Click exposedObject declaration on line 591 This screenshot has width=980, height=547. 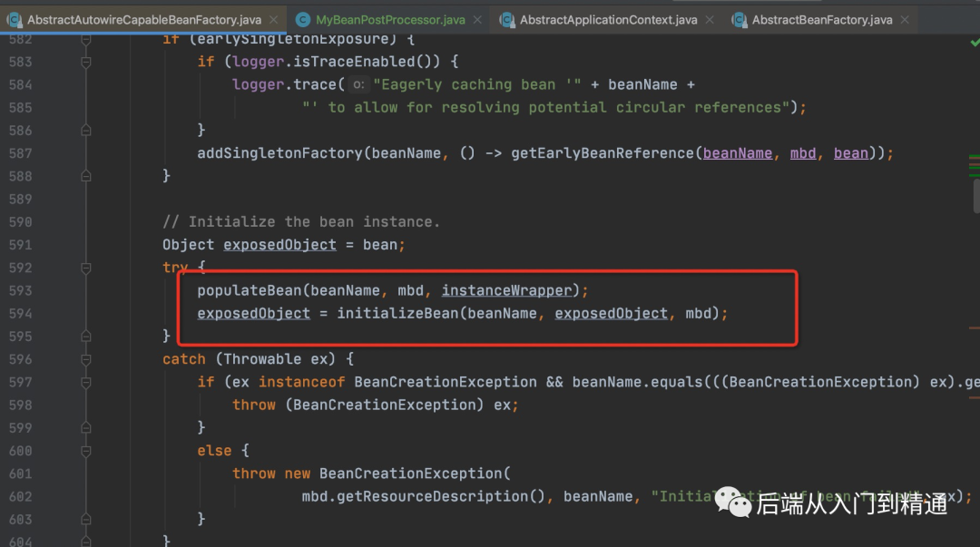[279, 244]
